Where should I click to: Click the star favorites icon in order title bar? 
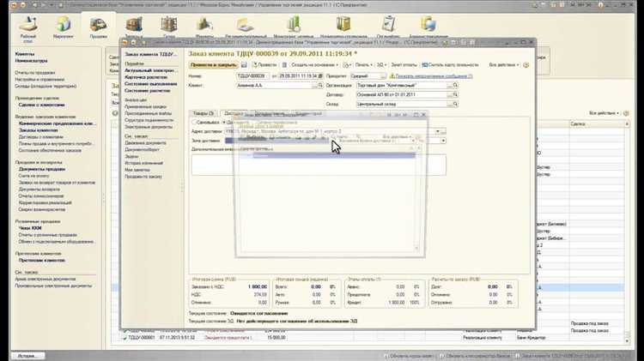tap(143, 42)
